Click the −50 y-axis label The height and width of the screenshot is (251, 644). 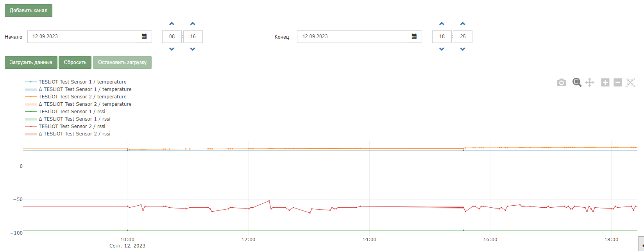point(18,199)
